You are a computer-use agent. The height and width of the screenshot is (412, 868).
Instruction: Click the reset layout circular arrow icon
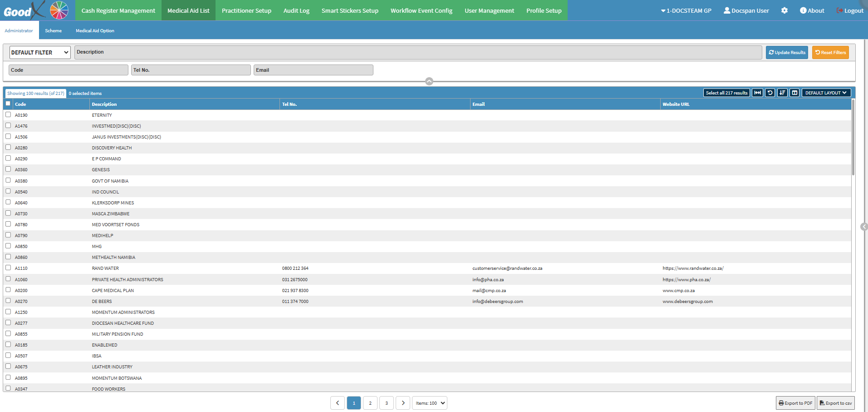click(x=770, y=93)
